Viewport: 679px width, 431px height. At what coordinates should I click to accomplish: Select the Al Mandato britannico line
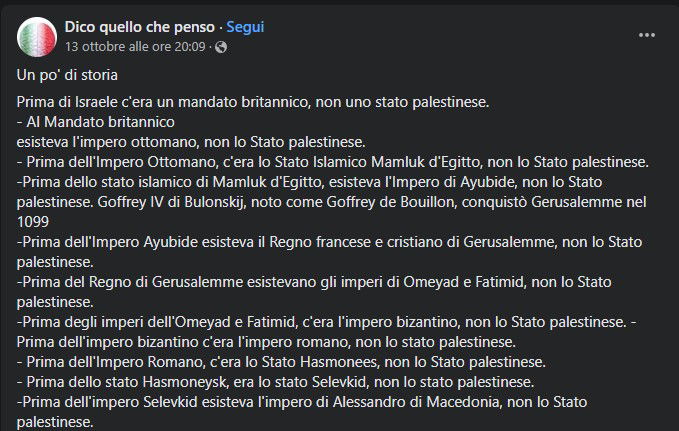point(96,122)
